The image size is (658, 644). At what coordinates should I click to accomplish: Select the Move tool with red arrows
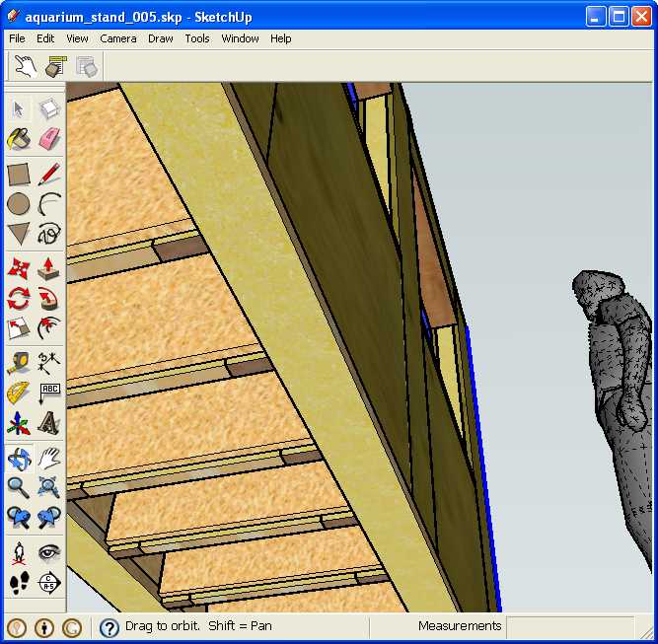tap(19, 268)
